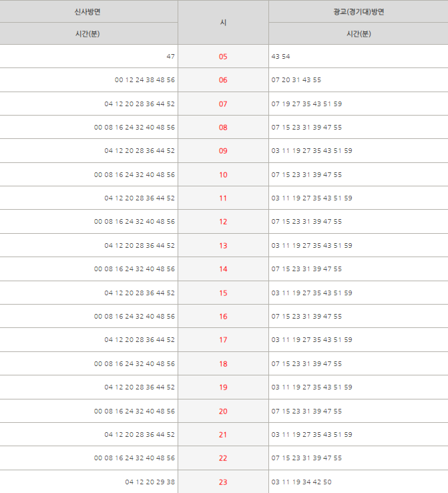Click 신사방면 minutes in the 22시 row
This screenshot has width=448, height=493.
[x=134, y=458]
